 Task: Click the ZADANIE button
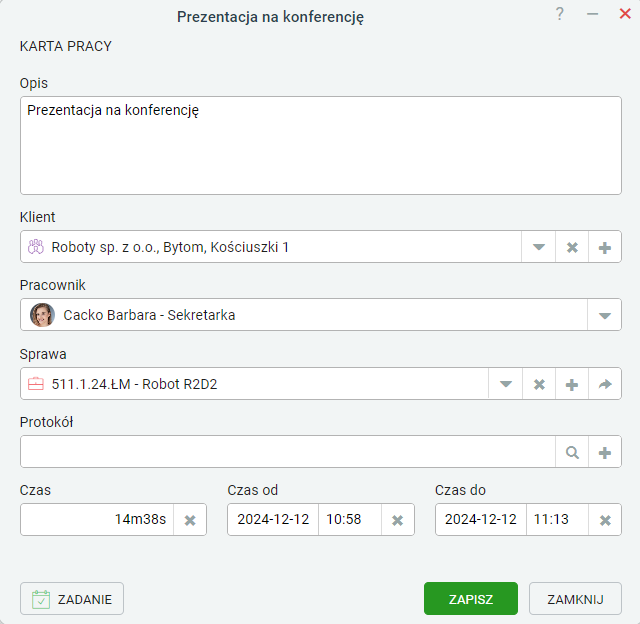coord(72,599)
